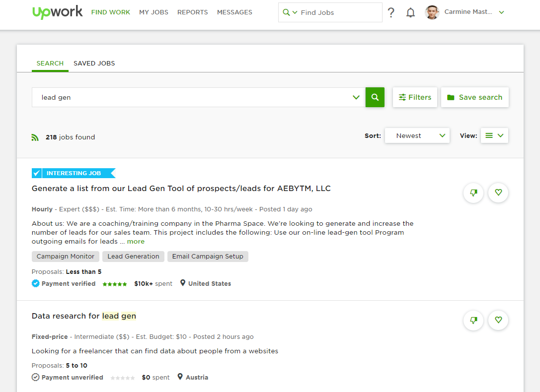Open notifications bell icon

[x=410, y=12]
